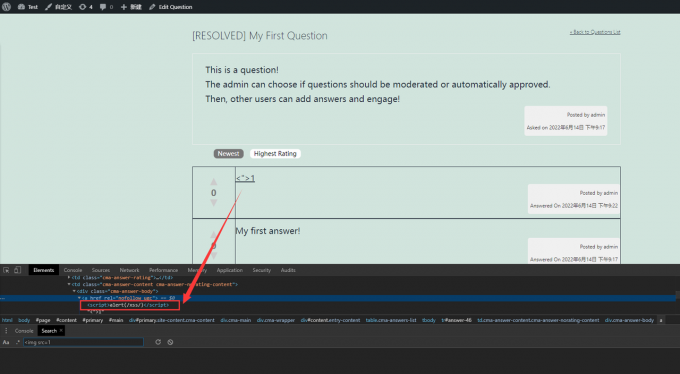
Task: Downvote the '<">1' answer
Action: 213,203
